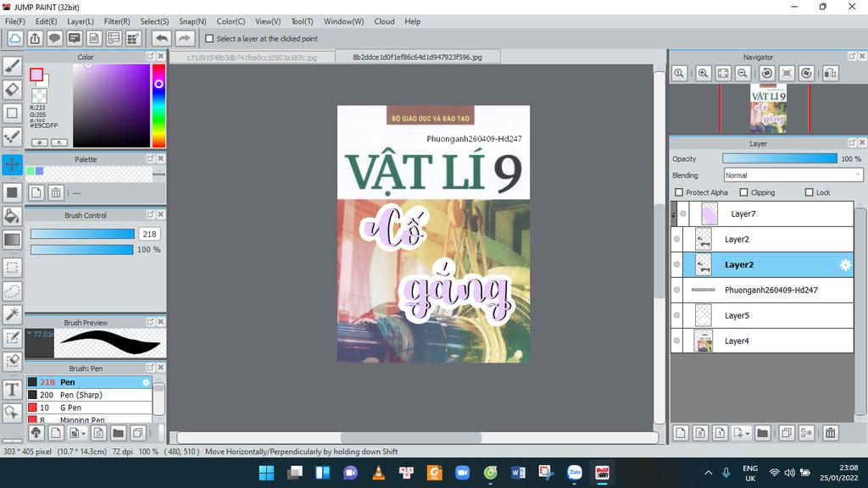
Task: Hide Layer4 with its visibility dot
Action: pos(676,341)
